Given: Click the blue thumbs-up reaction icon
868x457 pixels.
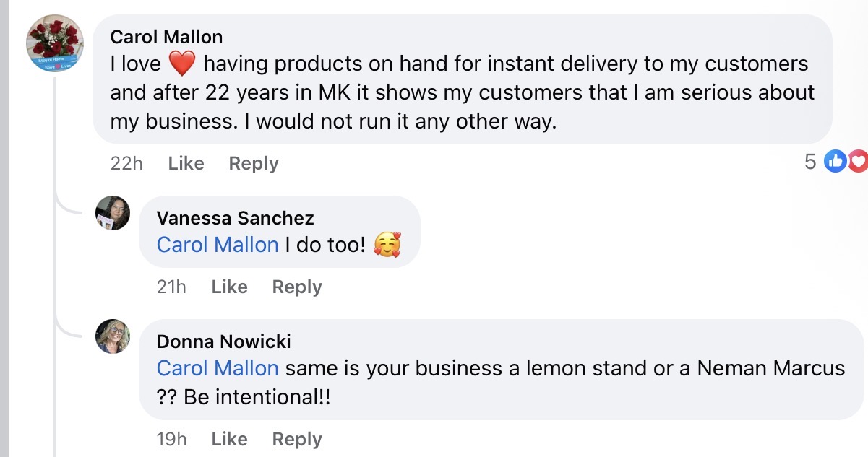Looking at the screenshot, I should tap(835, 162).
